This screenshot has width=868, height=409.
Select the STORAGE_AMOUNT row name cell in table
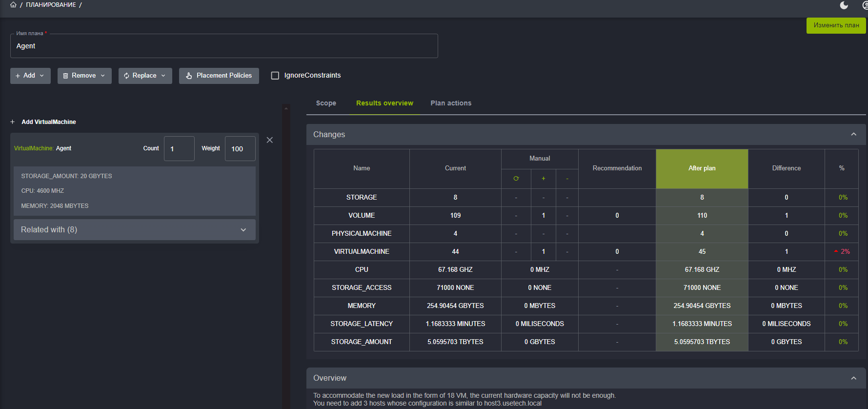pyautogui.click(x=362, y=342)
